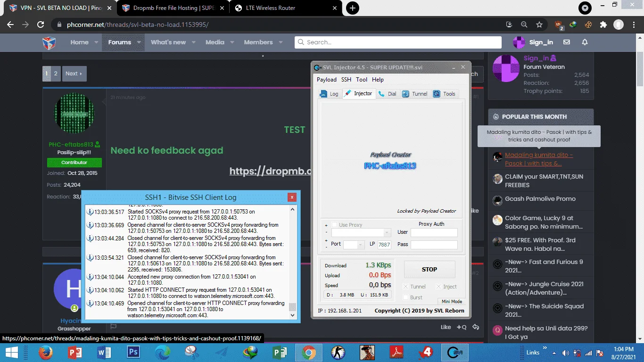This screenshot has height=362, width=644.
Task: Toggle the Inject checkbox
Action: click(439, 287)
